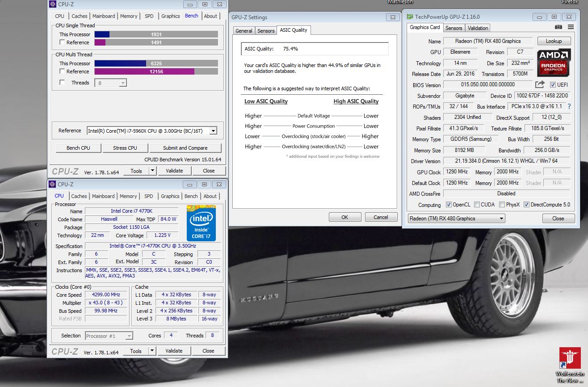This screenshot has height=387, width=588.
Task: Click the GPU name Radeon RX 480 field
Action: pos(488,41)
